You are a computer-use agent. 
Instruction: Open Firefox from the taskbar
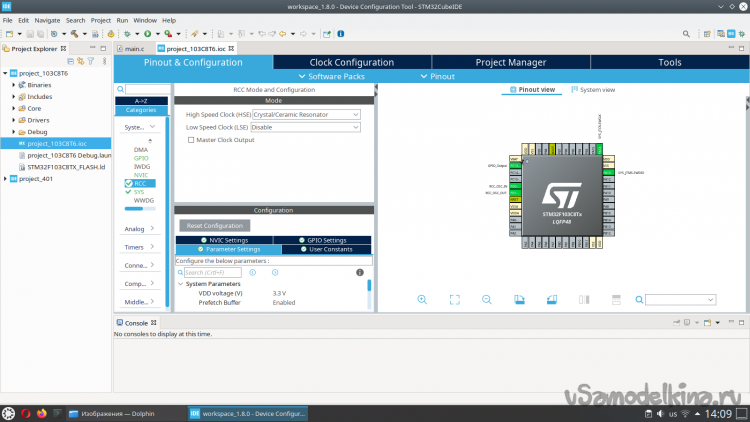click(41, 413)
